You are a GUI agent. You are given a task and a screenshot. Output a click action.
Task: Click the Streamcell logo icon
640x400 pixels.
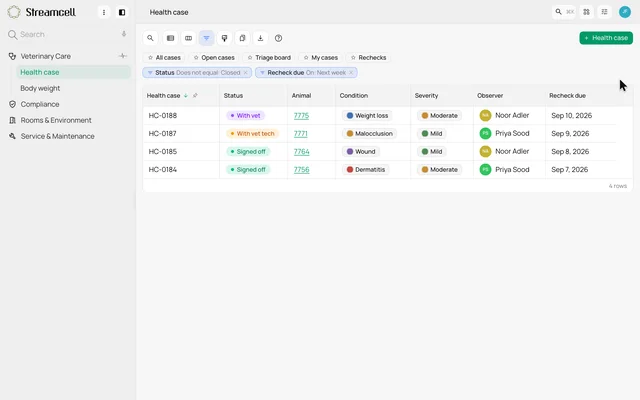click(x=13, y=12)
